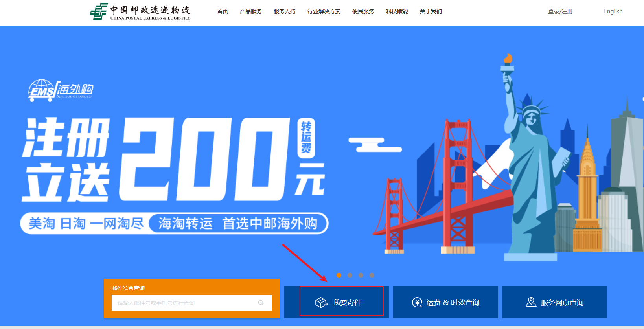Click the location pin icon for 服务网点查询

[x=531, y=302]
